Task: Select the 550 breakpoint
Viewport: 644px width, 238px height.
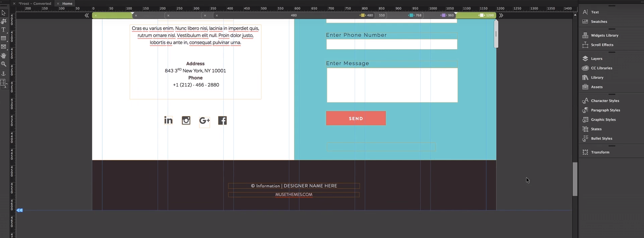Action: pos(382,16)
